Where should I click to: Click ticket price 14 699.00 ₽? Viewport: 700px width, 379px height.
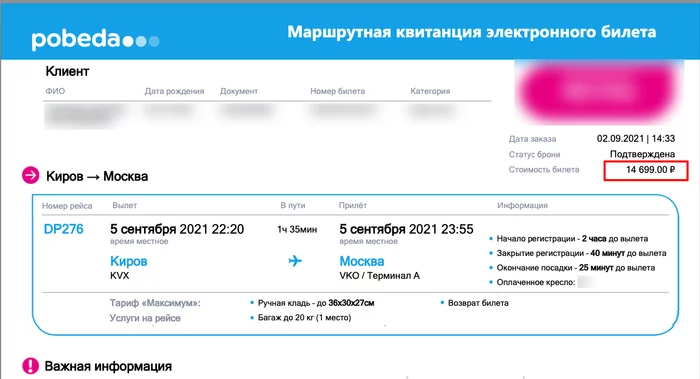[650, 170]
